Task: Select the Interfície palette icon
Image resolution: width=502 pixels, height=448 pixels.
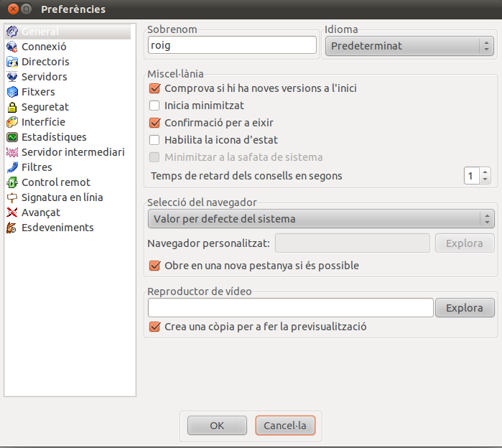Action: pos(12,122)
